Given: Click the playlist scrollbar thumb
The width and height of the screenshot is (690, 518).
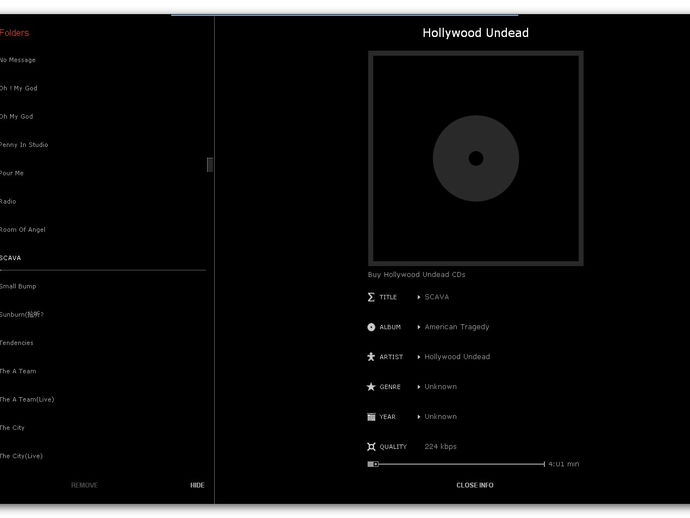Looking at the screenshot, I should (x=210, y=165).
